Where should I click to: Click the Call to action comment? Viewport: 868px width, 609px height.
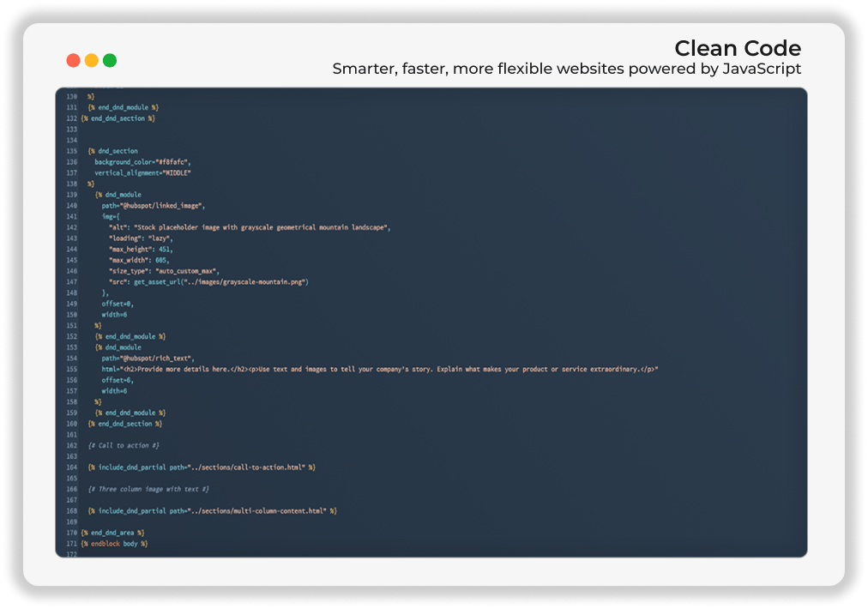tap(124, 446)
